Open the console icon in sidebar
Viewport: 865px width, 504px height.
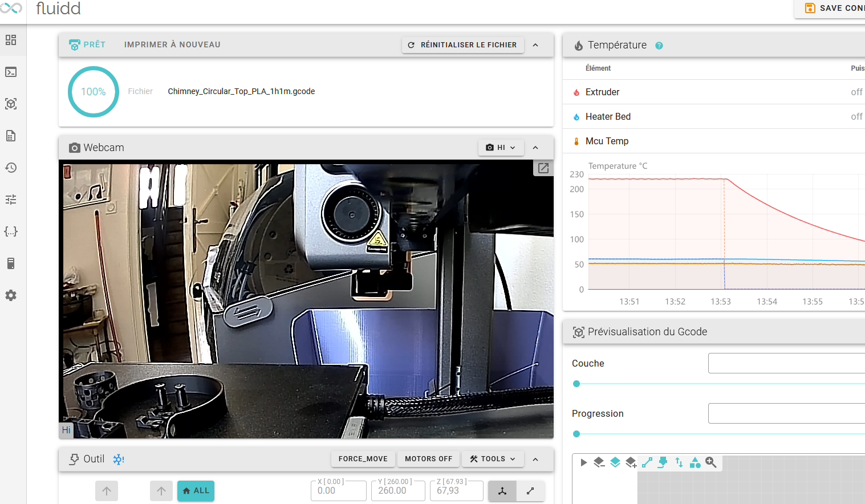(x=11, y=72)
